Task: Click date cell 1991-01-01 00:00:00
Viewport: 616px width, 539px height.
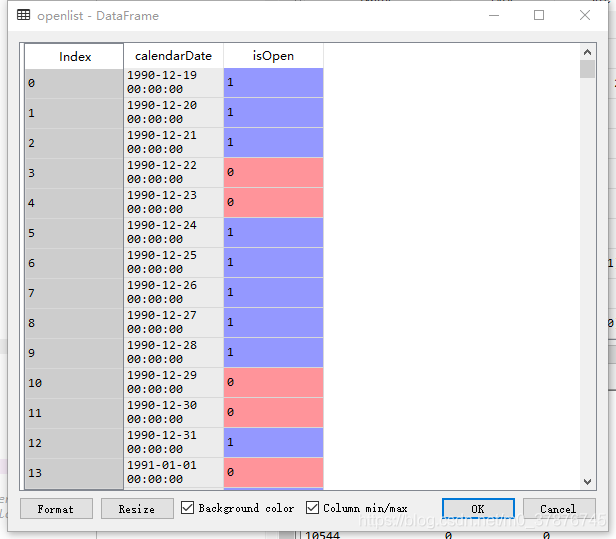Action: (x=174, y=472)
